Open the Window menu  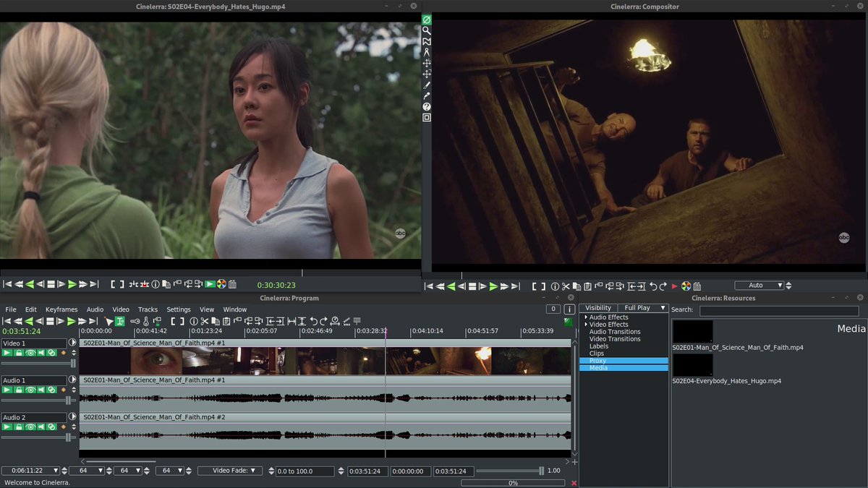235,309
